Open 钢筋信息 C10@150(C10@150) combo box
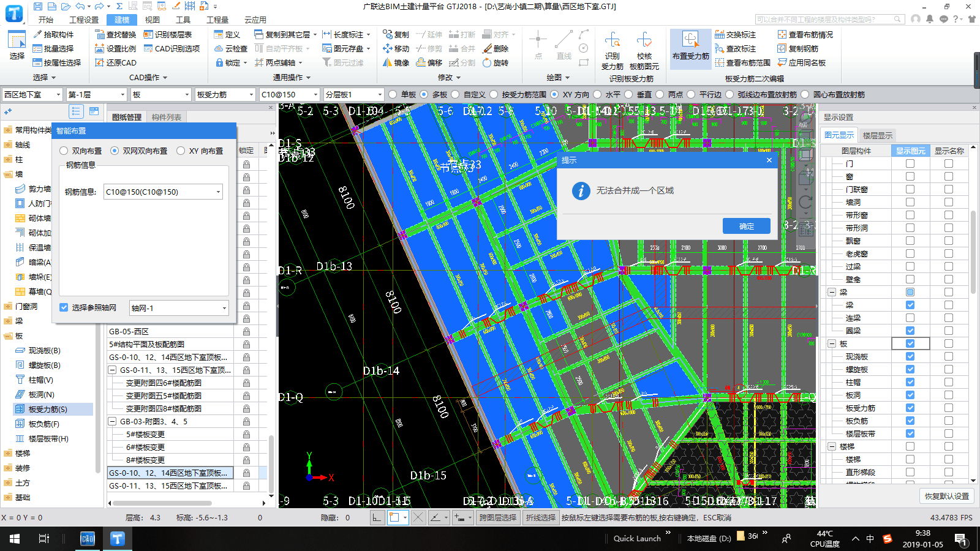The width and height of the screenshot is (980, 551). click(x=163, y=192)
